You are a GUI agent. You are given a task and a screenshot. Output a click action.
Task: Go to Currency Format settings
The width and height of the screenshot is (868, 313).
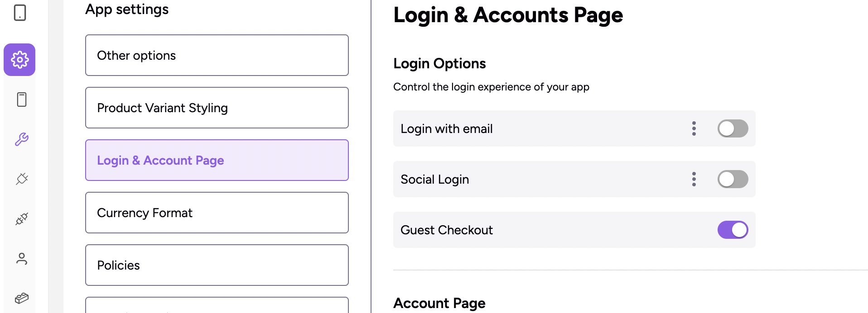(217, 213)
